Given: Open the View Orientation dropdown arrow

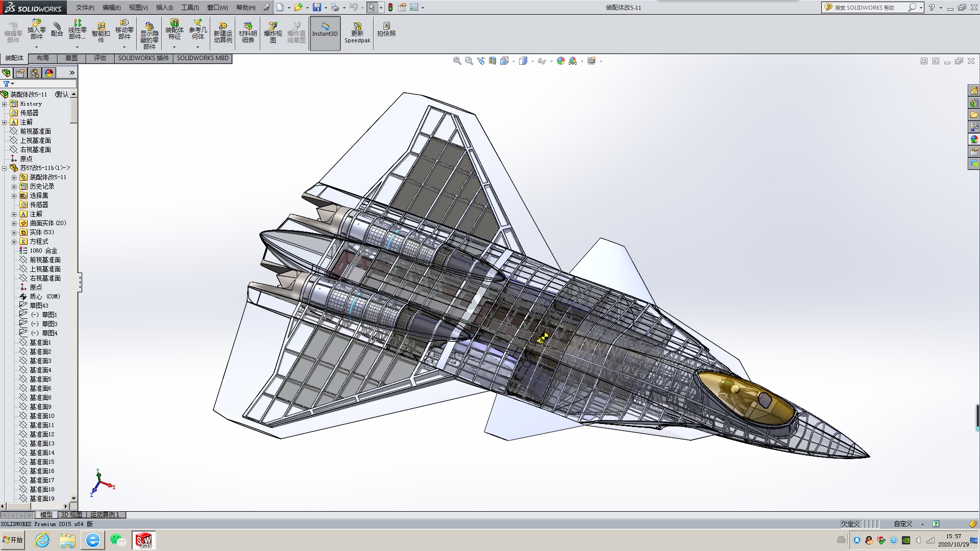Looking at the screenshot, I should (x=513, y=61).
